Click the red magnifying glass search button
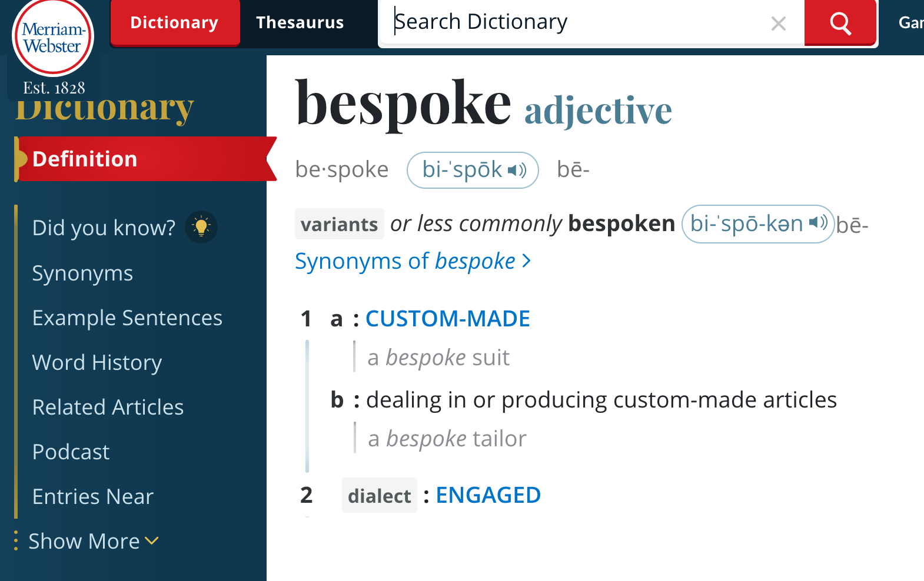924x581 pixels. (x=840, y=22)
